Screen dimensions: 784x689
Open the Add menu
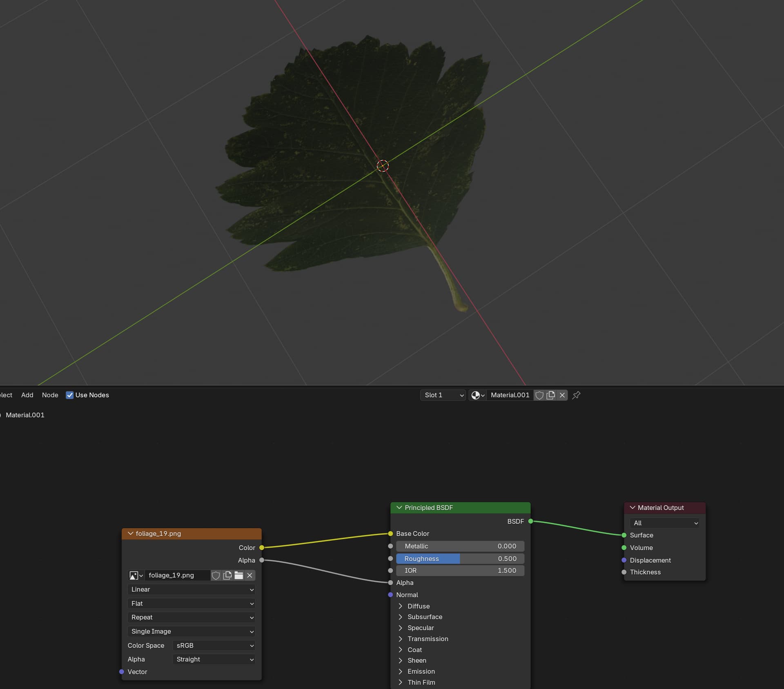click(x=27, y=395)
